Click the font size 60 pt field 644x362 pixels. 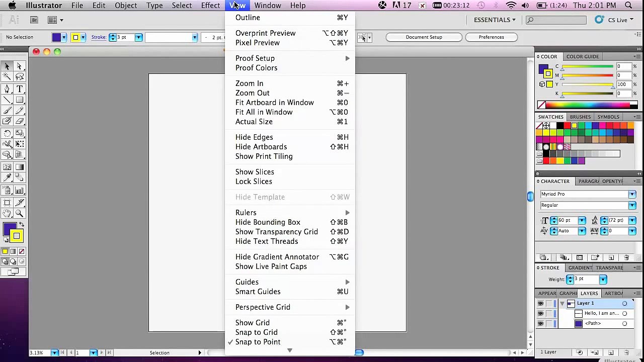[x=567, y=221]
